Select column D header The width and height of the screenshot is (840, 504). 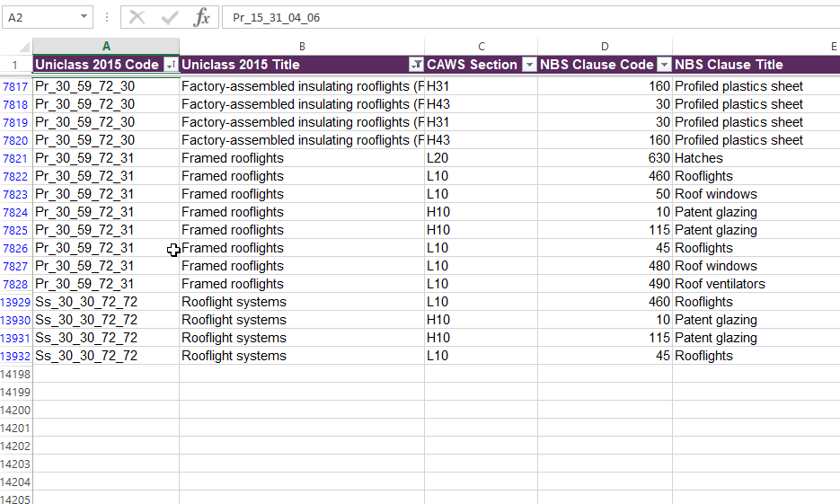tap(605, 47)
